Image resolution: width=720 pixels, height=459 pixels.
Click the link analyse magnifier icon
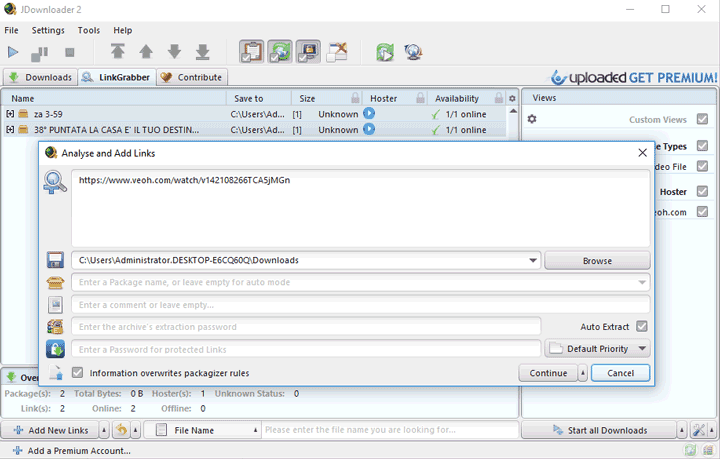(x=55, y=182)
